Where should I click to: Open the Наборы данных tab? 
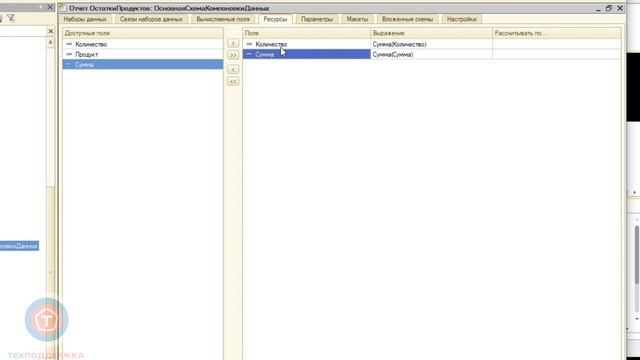[x=85, y=19]
